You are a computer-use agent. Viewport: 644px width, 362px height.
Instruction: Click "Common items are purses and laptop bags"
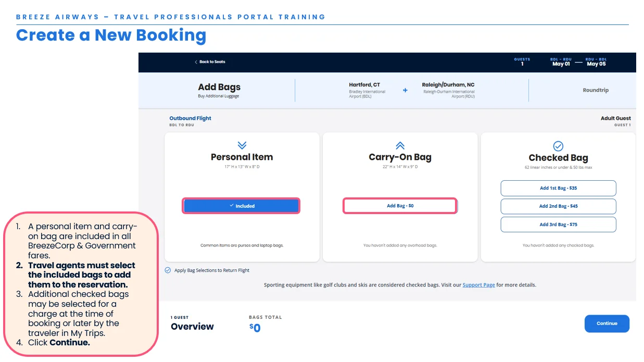(x=242, y=245)
